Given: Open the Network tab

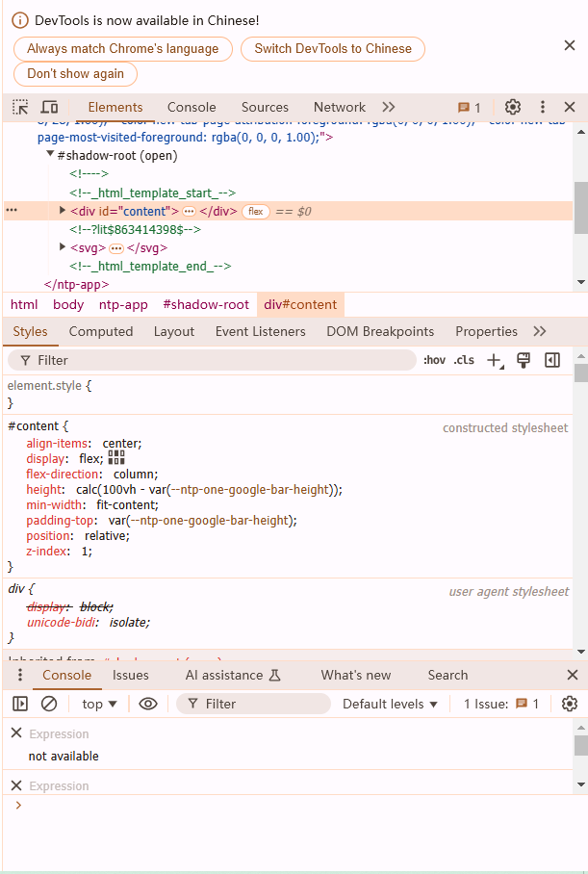Looking at the screenshot, I should coord(340,107).
